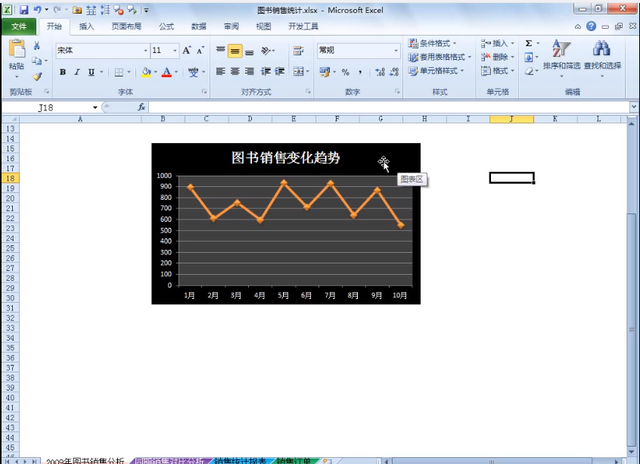Switch to the 插入 ribbon tab
Viewport: 640px width, 464px height.
tap(87, 27)
